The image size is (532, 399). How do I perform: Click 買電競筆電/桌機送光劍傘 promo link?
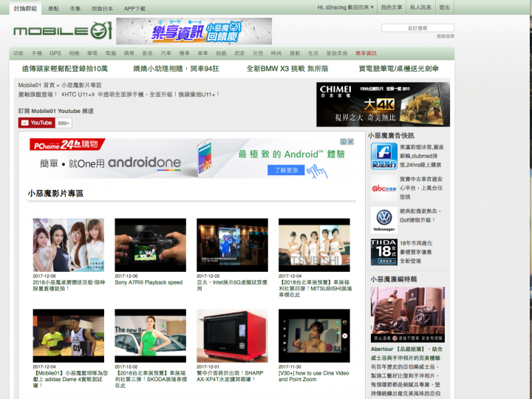pyautogui.click(x=399, y=69)
